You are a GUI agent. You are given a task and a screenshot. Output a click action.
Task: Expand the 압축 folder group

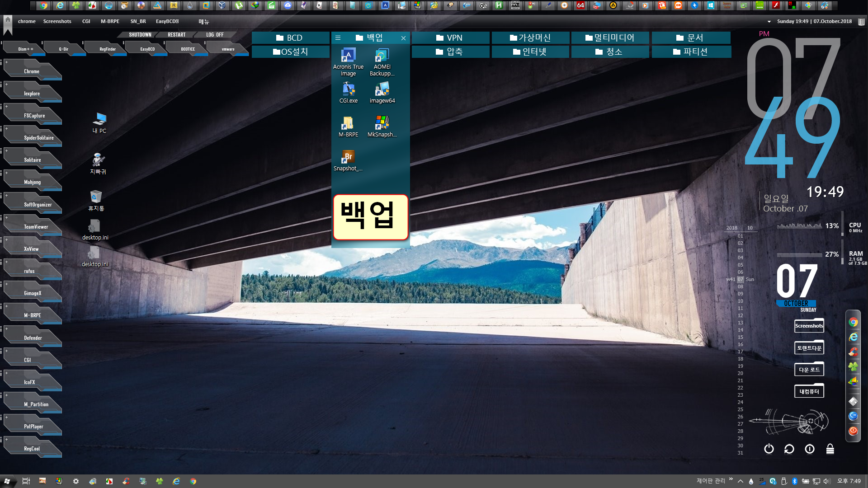click(450, 52)
